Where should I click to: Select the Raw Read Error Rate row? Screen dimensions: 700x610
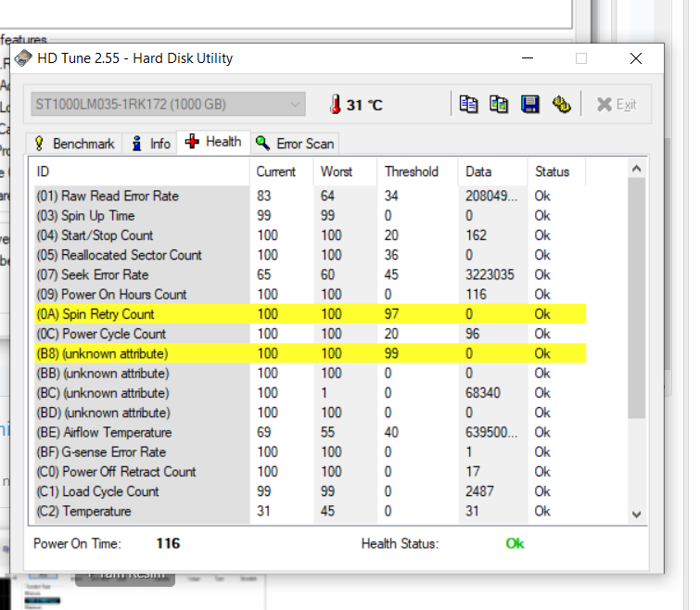(x=311, y=196)
